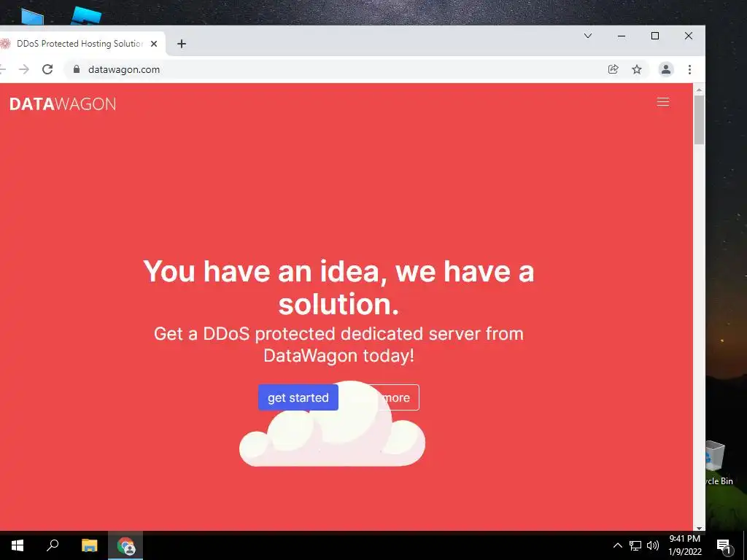747x560 pixels.
Task: Open the Windows Start menu
Action: pyautogui.click(x=18, y=545)
